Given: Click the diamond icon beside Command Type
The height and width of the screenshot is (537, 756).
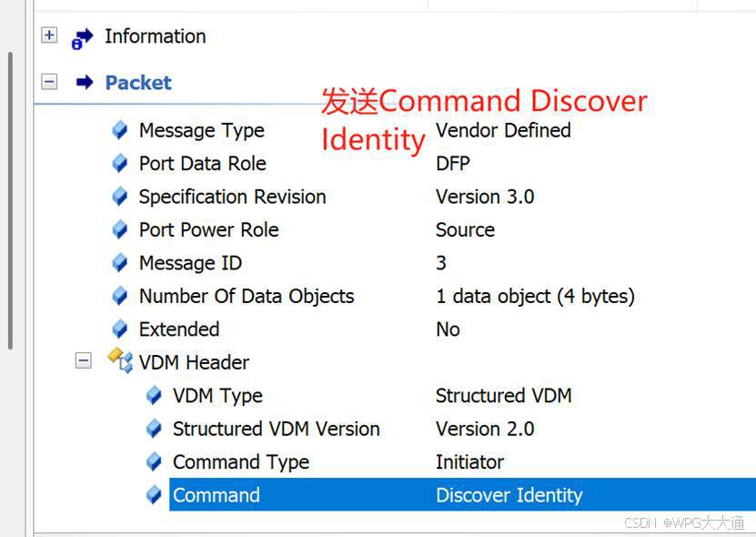Looking at the screenshot, I should [153, 461].
